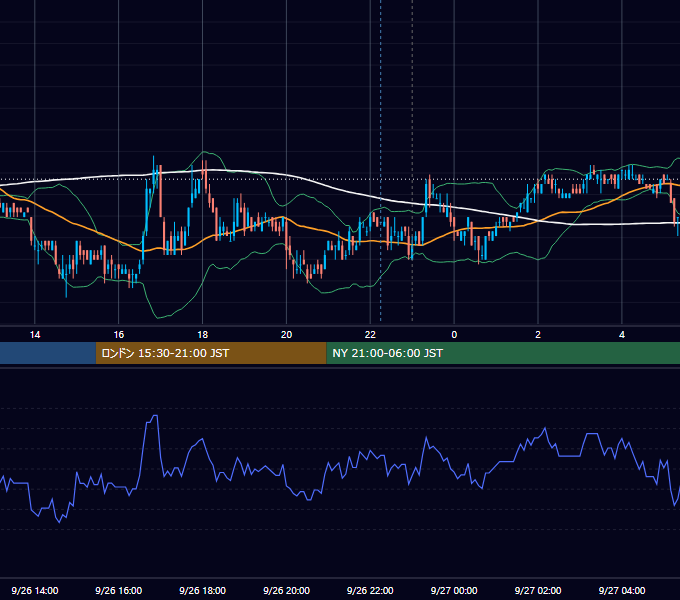The height and width of the screenshot is (600, 680).
Task: Click the 2 hour axis label
Action: 538,335
